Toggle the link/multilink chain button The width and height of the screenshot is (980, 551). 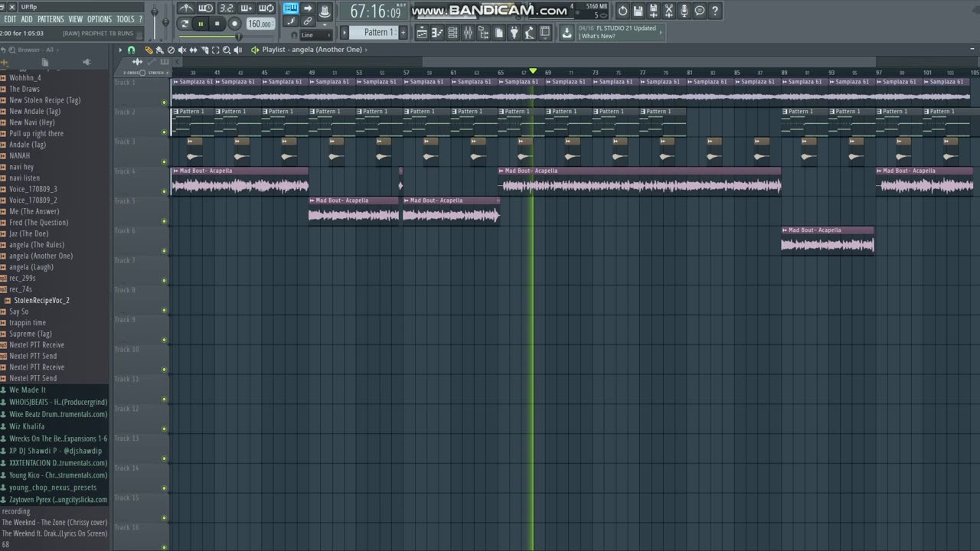(307, 21)
